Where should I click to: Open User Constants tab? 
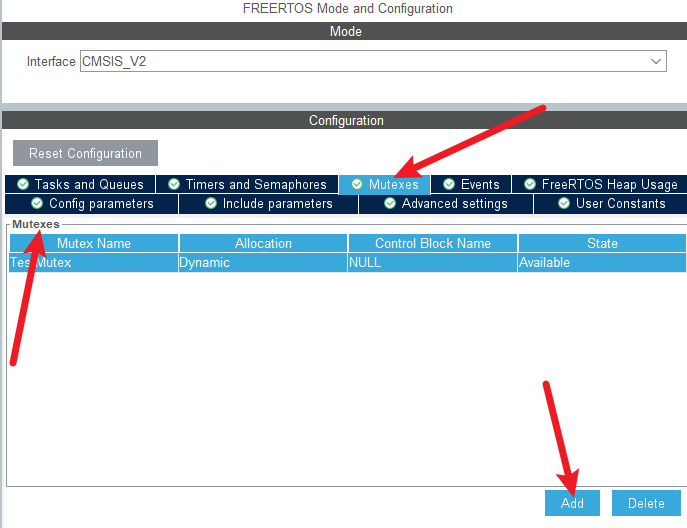pos(610,204)
